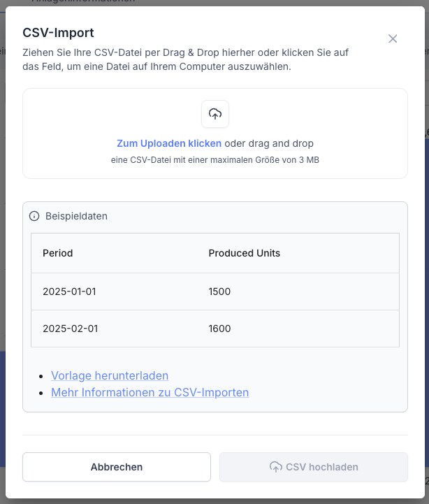Select the "Produced Units" column header

pyautogui.click(x=244, y=253)
